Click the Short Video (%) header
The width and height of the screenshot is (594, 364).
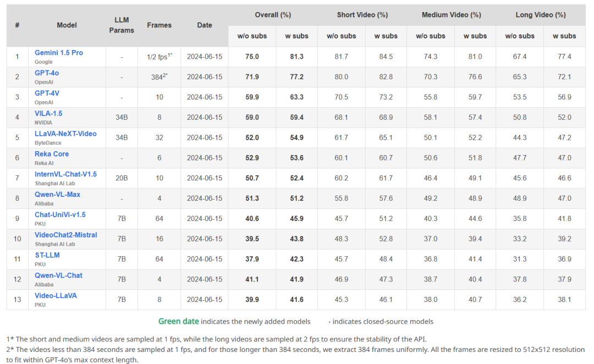(362, 15)
